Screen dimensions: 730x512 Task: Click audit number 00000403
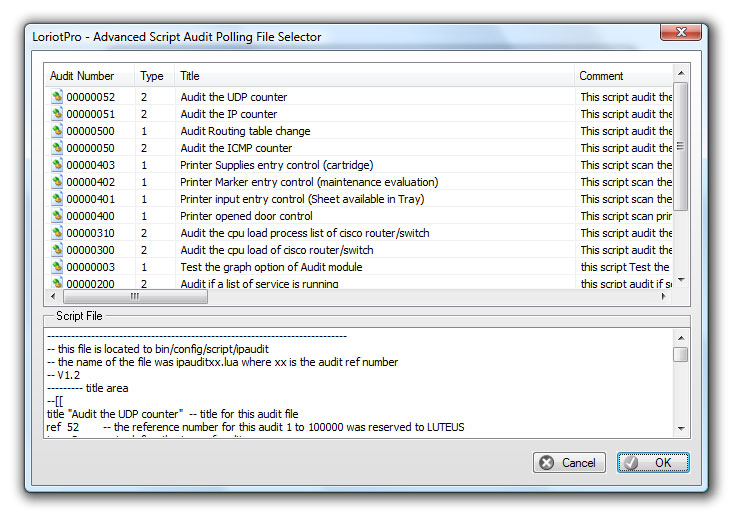click(90, 165)
